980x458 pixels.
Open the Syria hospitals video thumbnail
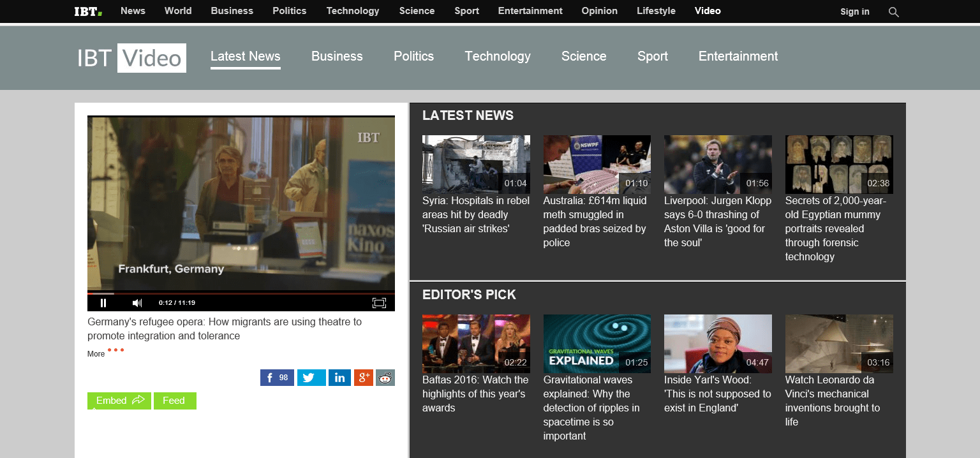click(x=476, y=165)
